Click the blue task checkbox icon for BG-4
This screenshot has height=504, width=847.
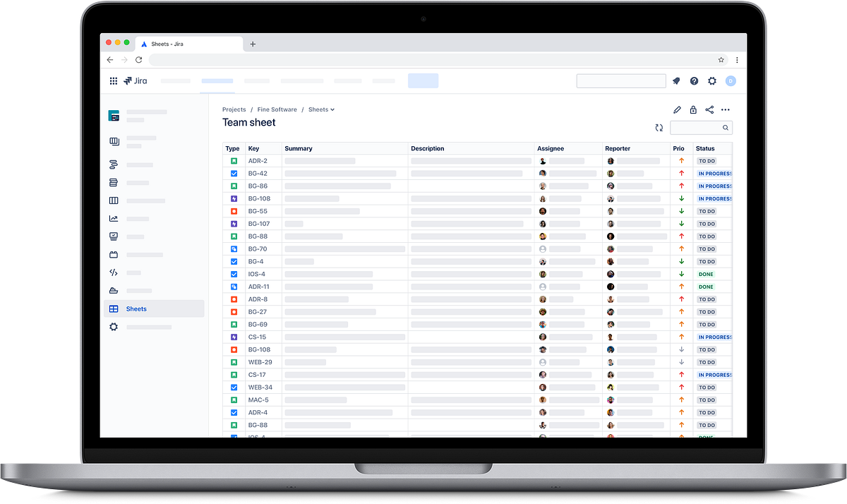click(234, 261)
